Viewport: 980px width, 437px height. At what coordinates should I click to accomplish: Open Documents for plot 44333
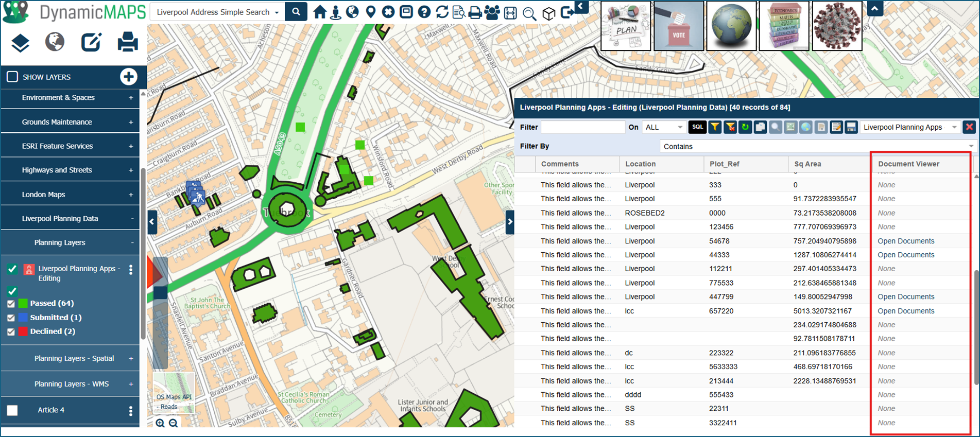906,255
